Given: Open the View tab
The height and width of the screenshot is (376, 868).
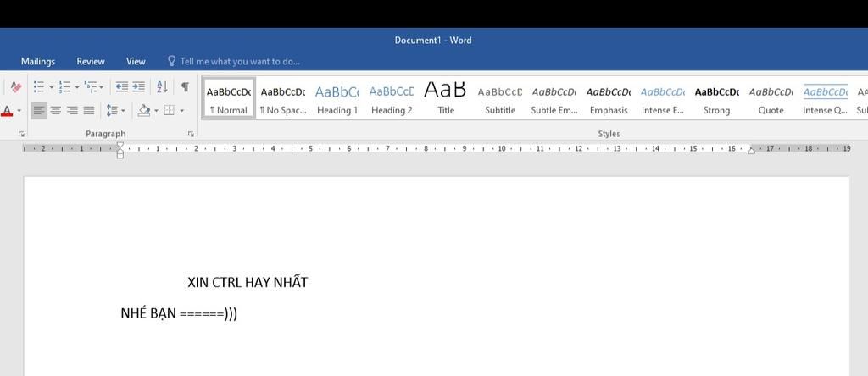Looking at the screenshot, I should (136, 61).
